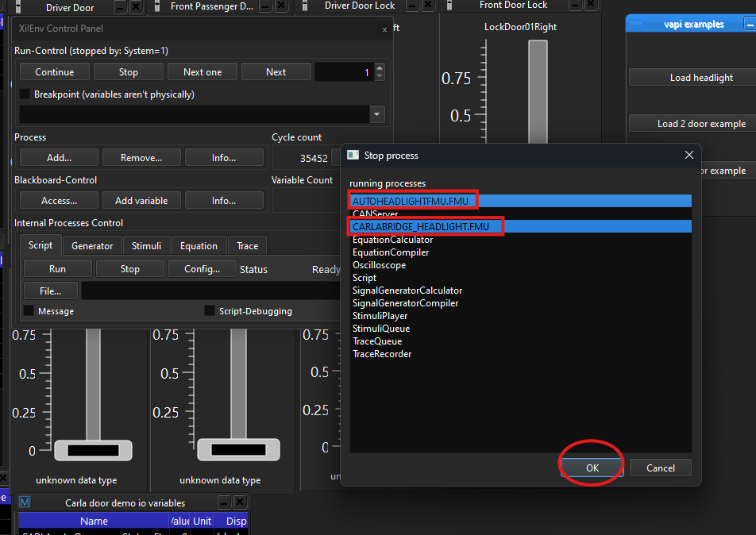Open the Trace tab
Image resolution: width=756 pixels, height=535 pixels.
246,245
